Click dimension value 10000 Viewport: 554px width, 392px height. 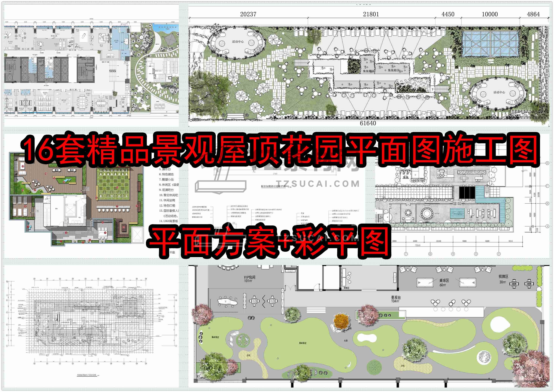coord(490,14)
